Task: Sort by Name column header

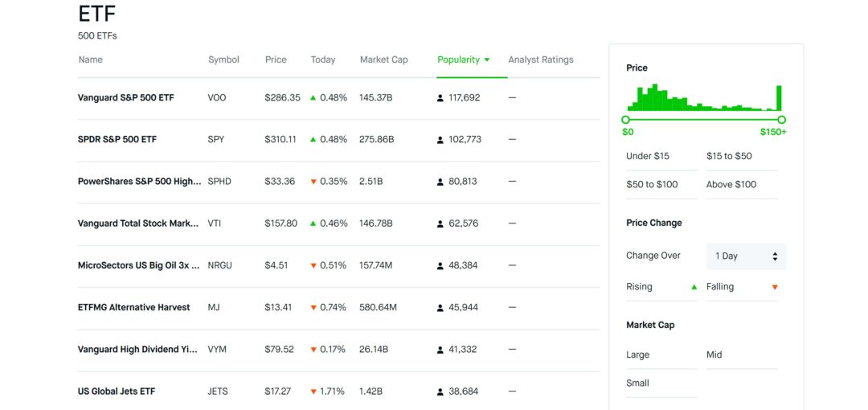Action: pos(90,59)
